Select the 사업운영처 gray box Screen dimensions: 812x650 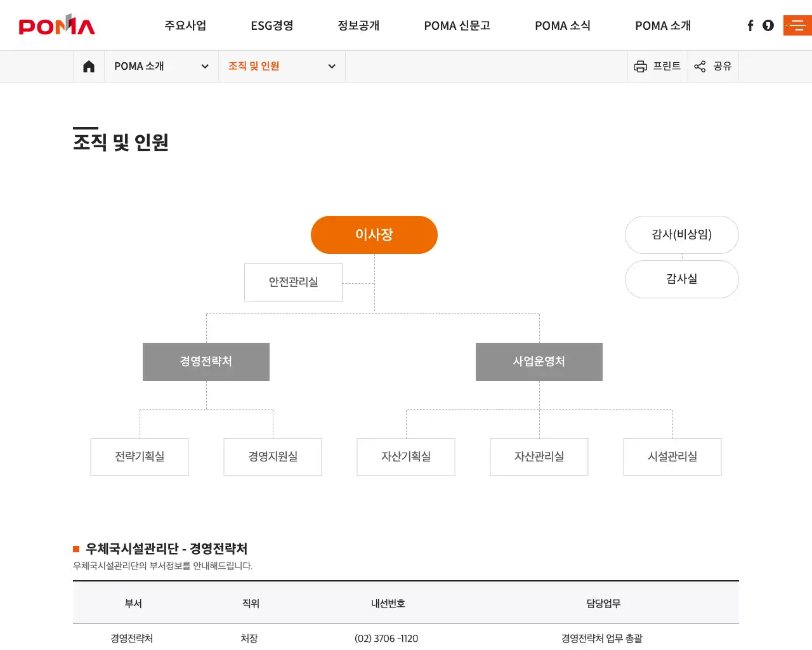539,362
